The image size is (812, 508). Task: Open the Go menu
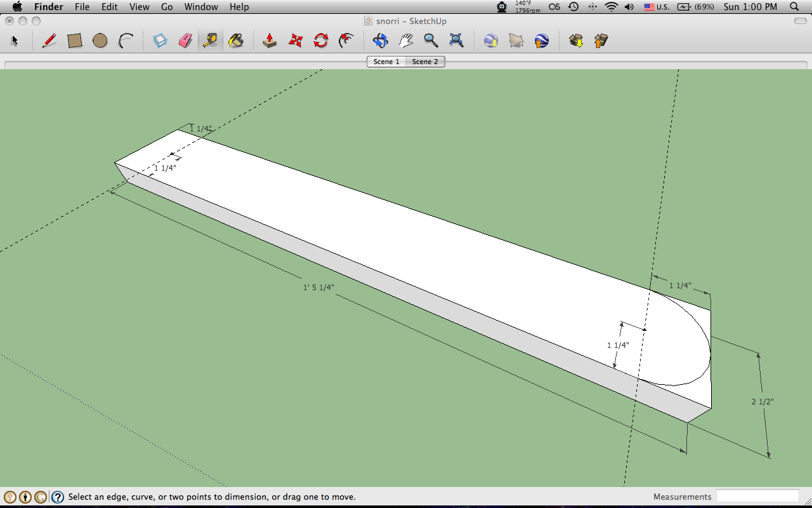(x=167, y=7)
